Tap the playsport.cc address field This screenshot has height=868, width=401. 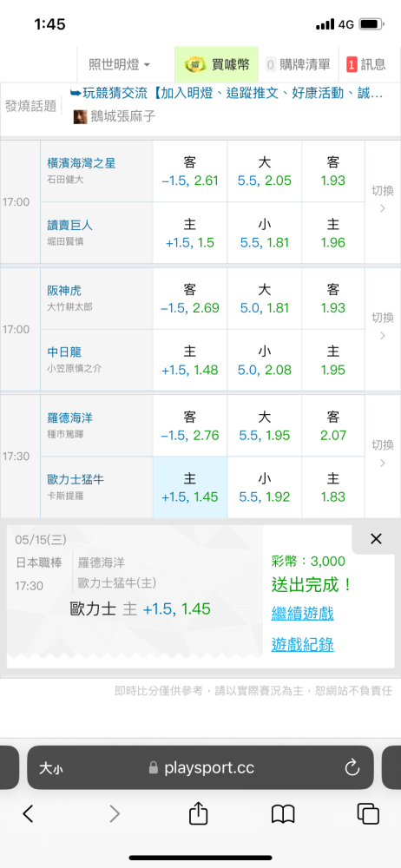point(200,767)
